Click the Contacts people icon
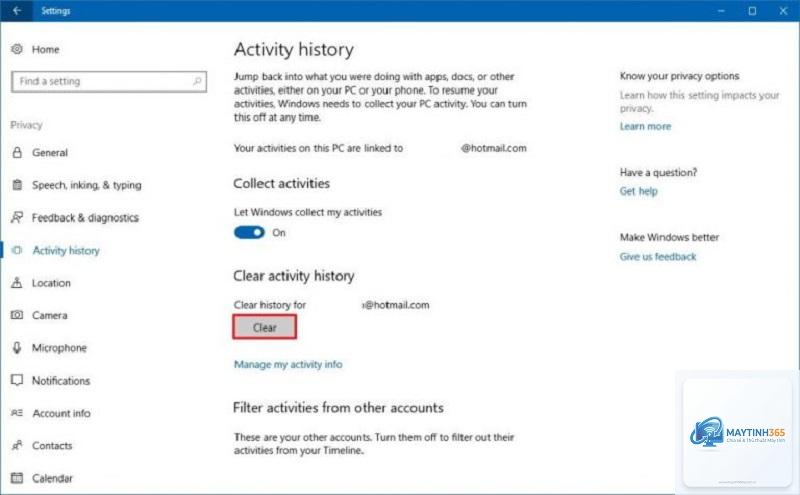Image resolution: width=800 pixels, height=495 pixels. [17, 445]
